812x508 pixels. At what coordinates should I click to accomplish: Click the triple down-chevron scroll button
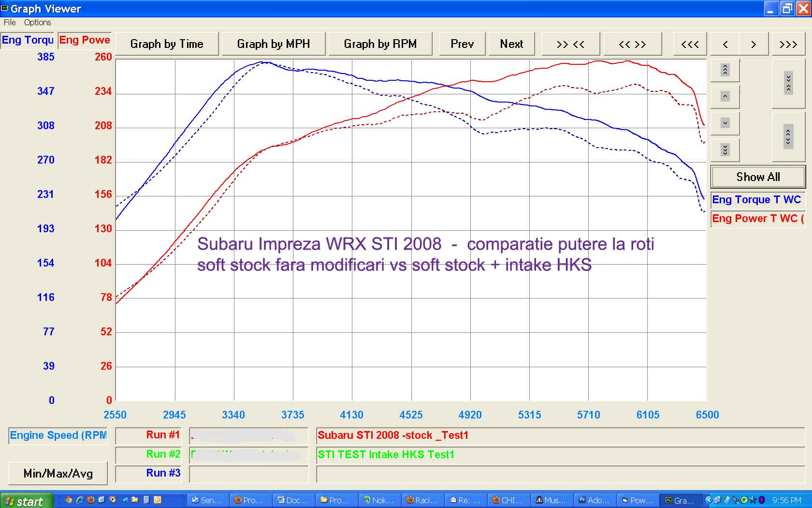(725, 149)
